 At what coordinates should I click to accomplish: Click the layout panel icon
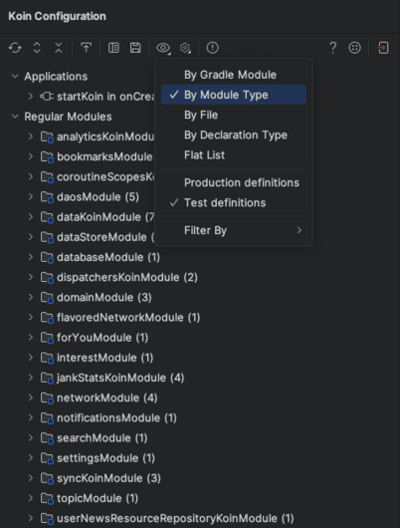coord(113,48)
